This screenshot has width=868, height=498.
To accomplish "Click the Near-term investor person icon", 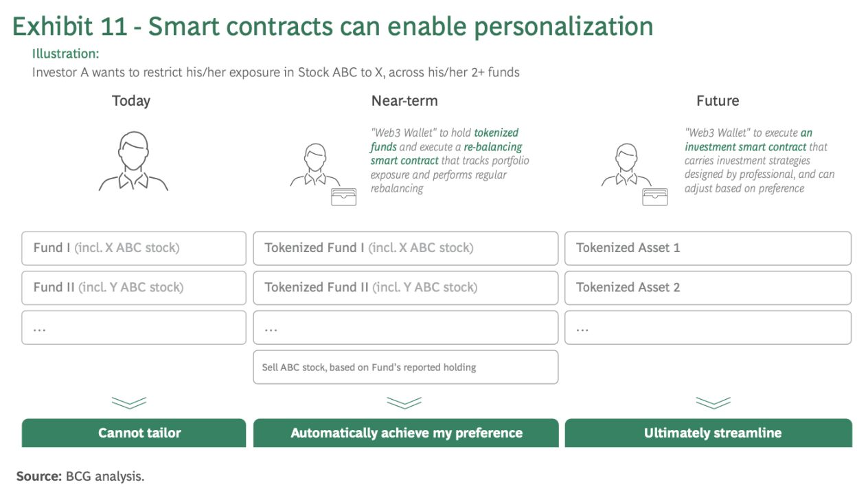I will click(314, 166).
